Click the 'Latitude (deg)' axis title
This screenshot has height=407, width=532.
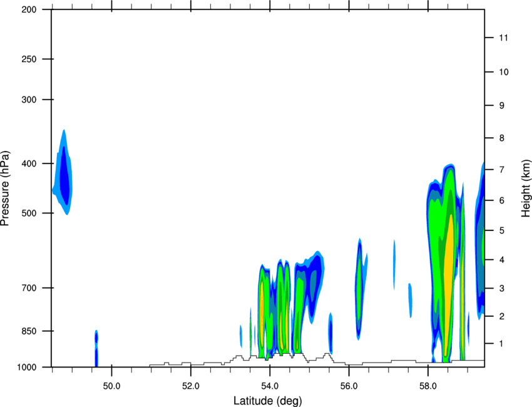tap(267, 401)
